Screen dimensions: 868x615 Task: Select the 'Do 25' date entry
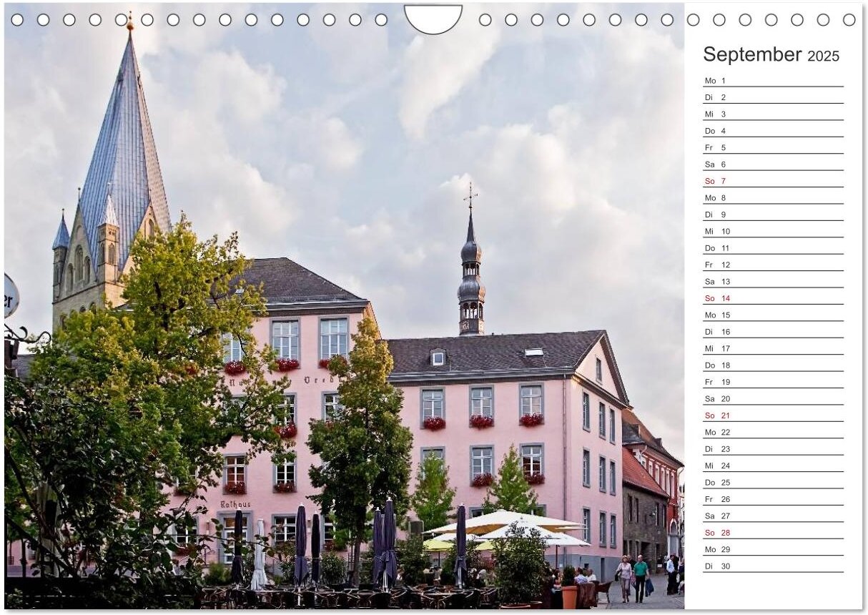pos(773,482)
